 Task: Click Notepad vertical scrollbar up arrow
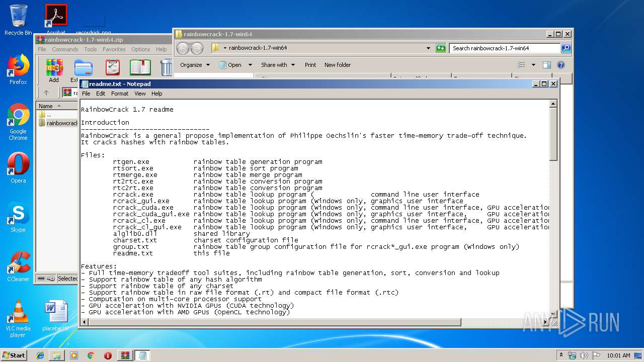(x=553, y=104)
